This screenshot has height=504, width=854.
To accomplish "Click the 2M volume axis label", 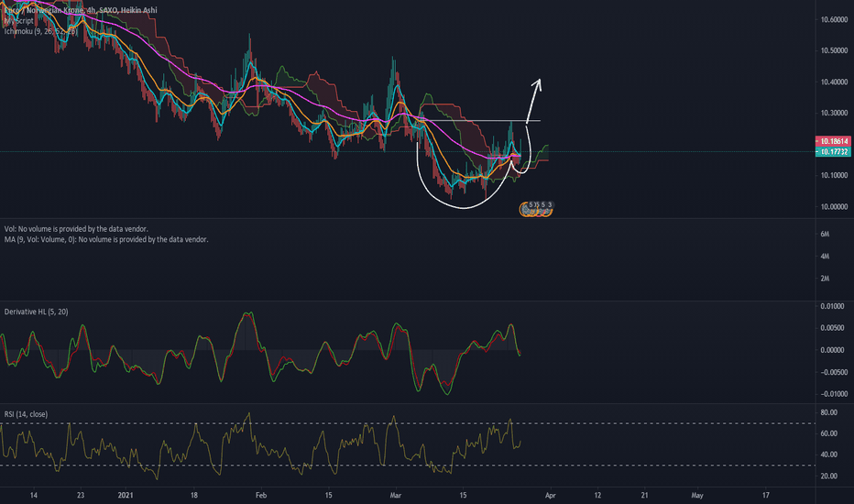I will click(825, 279).
